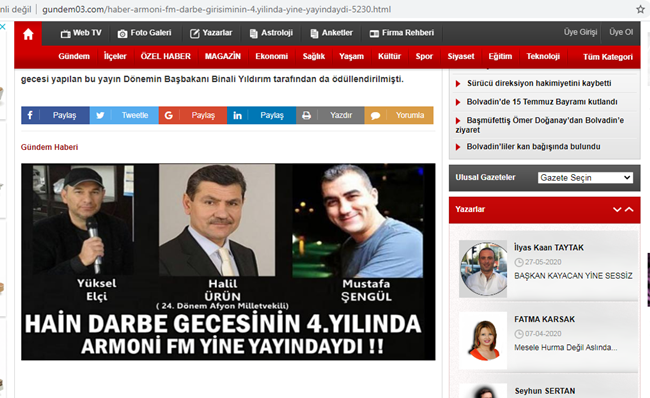Click the Google G icon

coord(168,115)
